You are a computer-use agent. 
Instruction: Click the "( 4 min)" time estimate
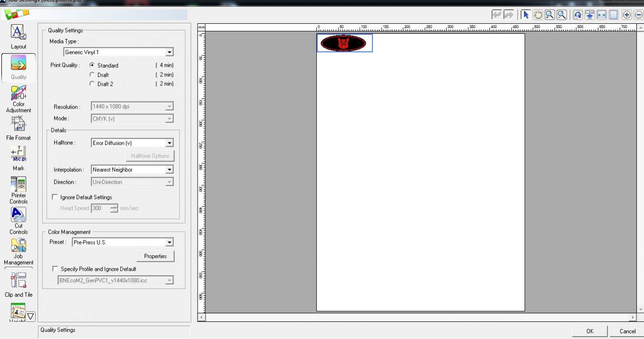pyautogui.click(x=164, y=65)
